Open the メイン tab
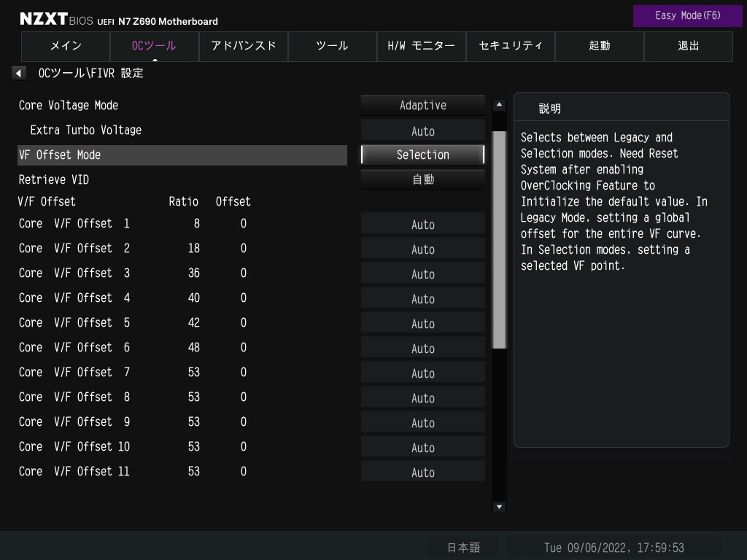The height and width of the screenshot is (560, 747). tap(66, 46)
